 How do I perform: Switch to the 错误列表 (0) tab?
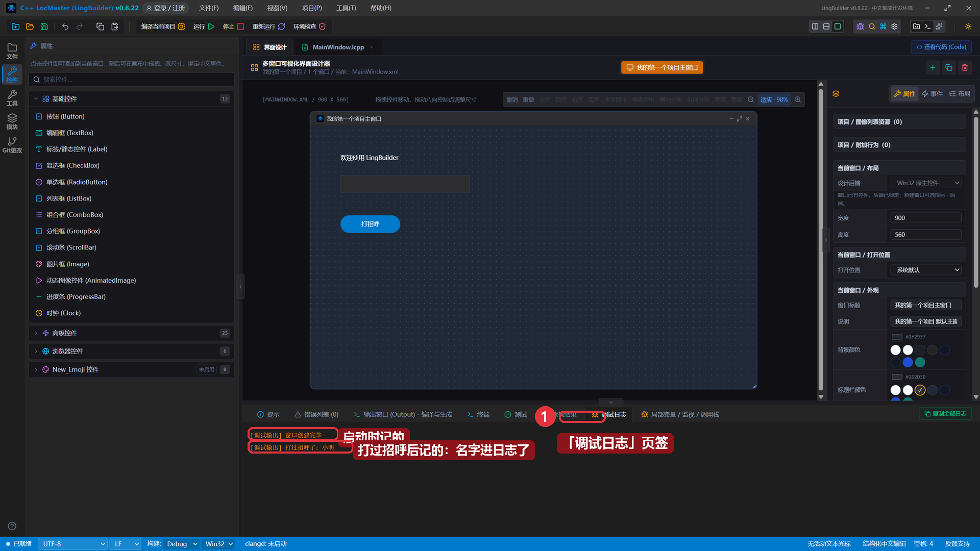316,414
